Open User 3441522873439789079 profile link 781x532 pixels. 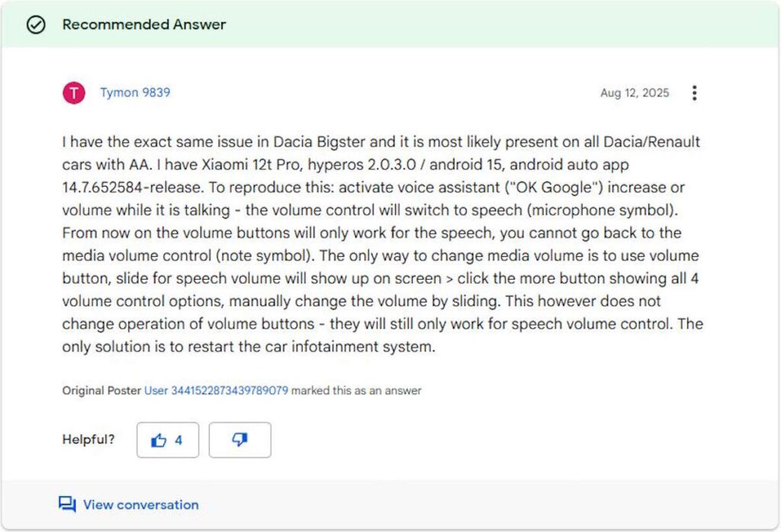coord(216,390)
